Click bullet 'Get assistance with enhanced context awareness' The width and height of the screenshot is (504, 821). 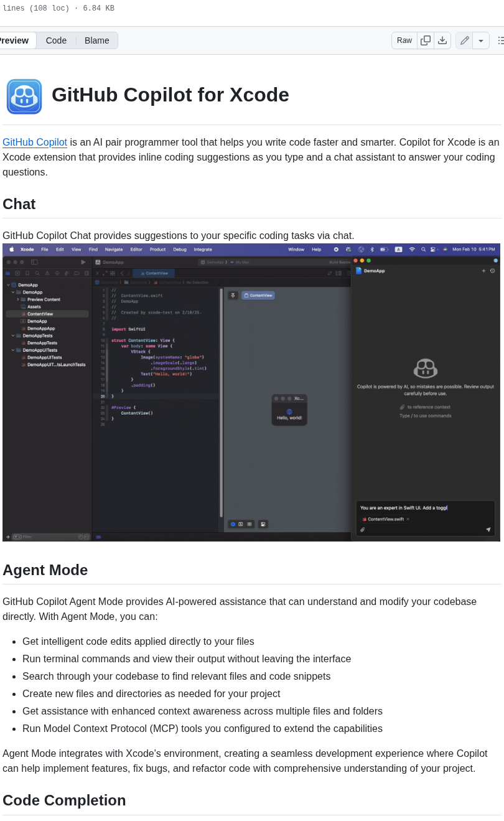[x=202, y=711]
